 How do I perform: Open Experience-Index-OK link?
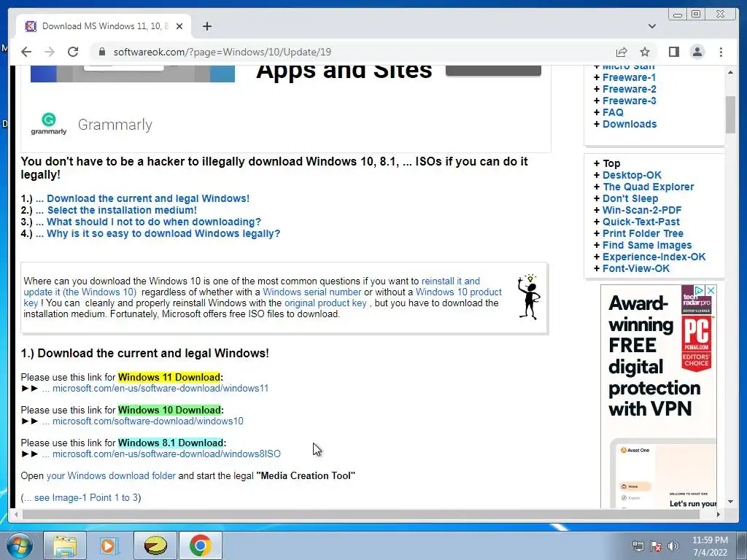(x=654, y=257)
